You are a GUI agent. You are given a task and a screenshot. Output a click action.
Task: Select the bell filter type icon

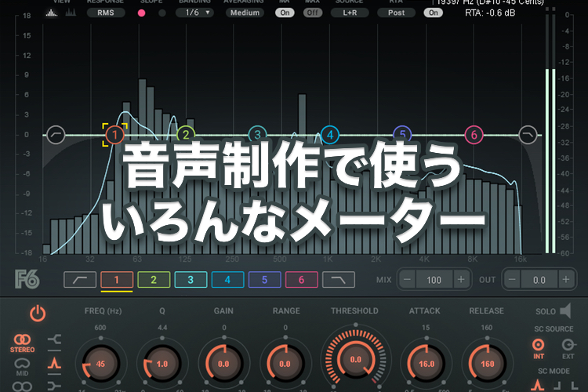[x=54, y=363]
